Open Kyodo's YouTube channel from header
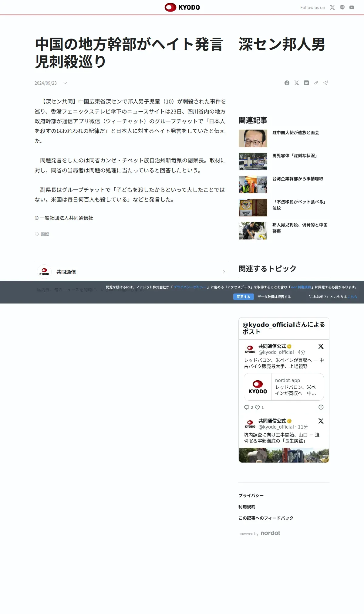Viewport: 364px width, 614px height. 352,8
